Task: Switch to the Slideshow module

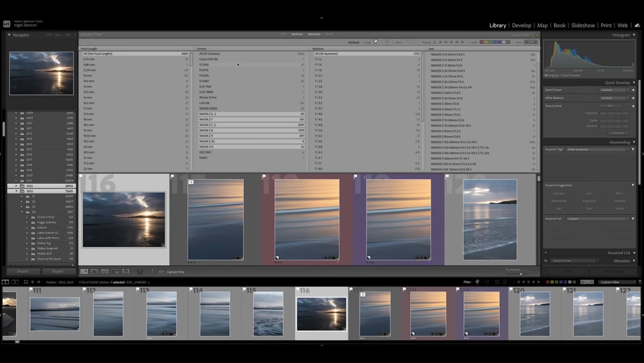Action: point(583,25)
